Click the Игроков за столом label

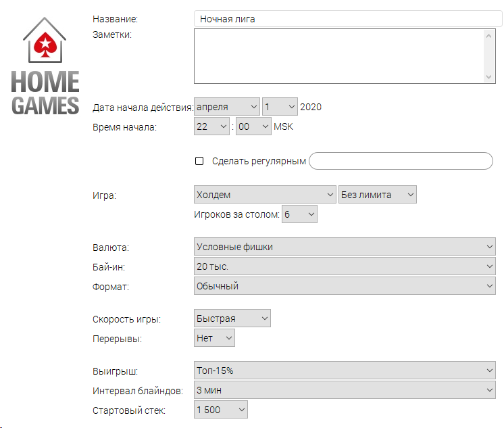[236, 214]
